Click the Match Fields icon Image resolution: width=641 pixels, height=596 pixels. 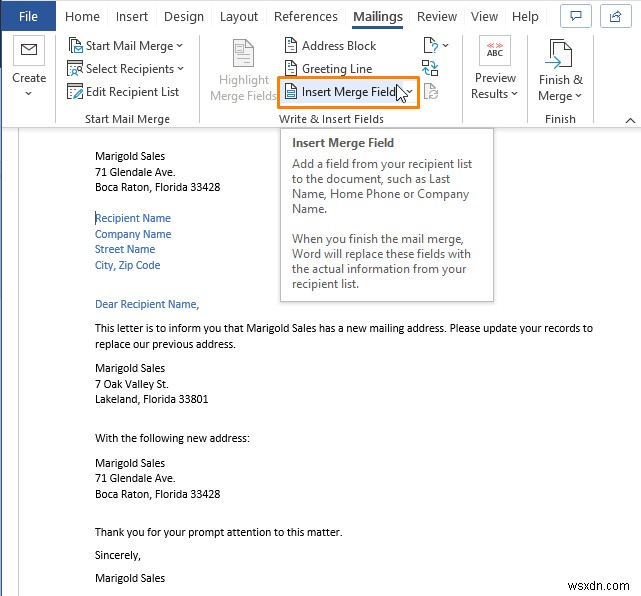click(430, 68)
